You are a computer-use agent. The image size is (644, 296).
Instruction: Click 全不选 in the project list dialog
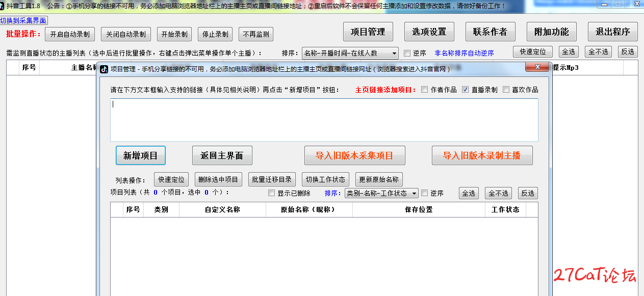(x=498, y=193)
